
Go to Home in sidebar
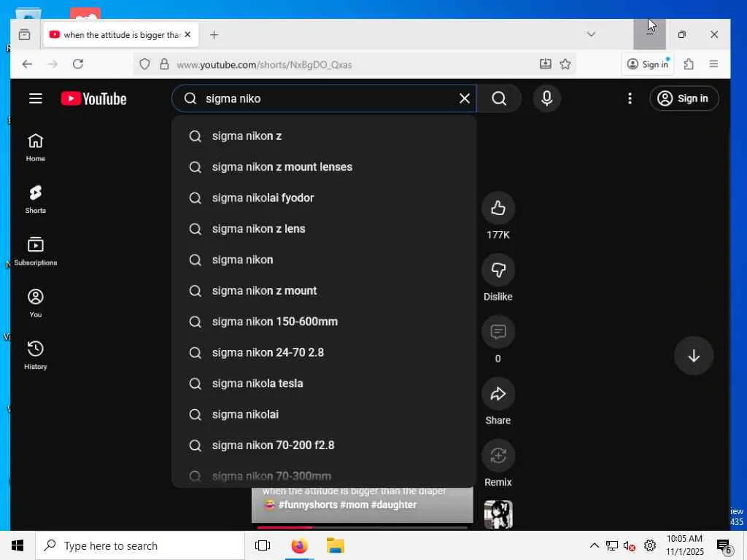click(36, 147)
